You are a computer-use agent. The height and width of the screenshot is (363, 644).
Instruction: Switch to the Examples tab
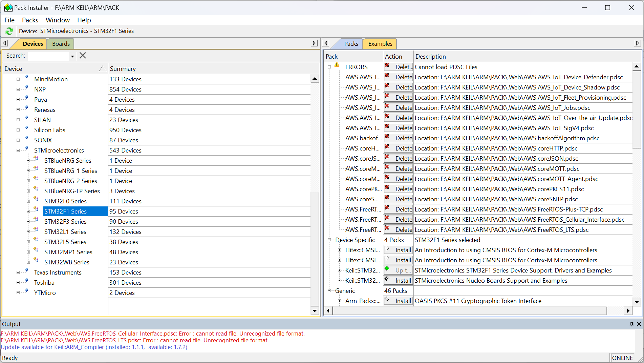[380, 44]
